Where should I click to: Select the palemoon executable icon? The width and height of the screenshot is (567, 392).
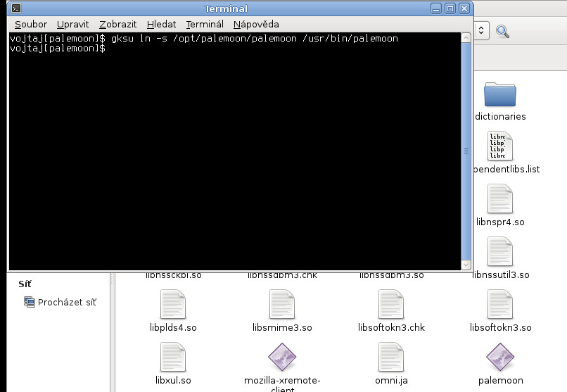[x=499, y=357]
